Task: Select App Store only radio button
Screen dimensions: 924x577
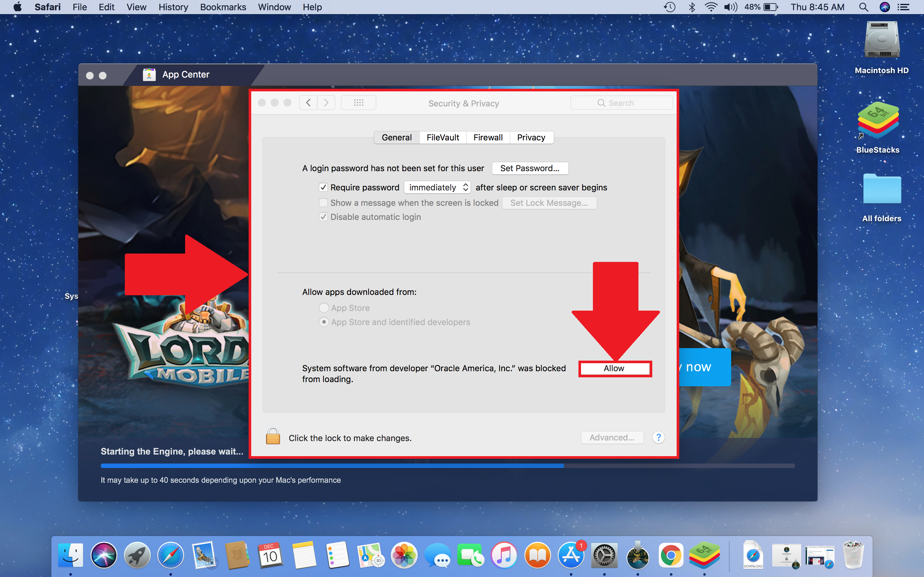Action: pos(324,307)
